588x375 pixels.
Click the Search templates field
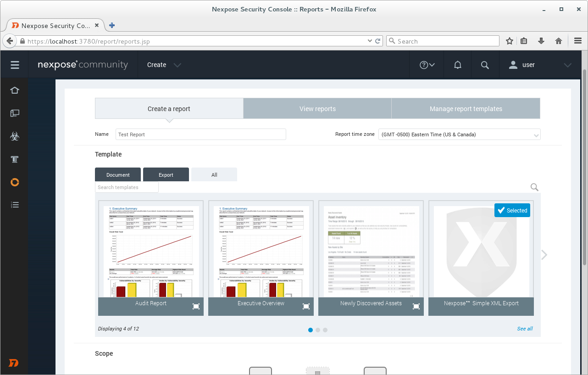pyautogui.click(x=127, y=187)
